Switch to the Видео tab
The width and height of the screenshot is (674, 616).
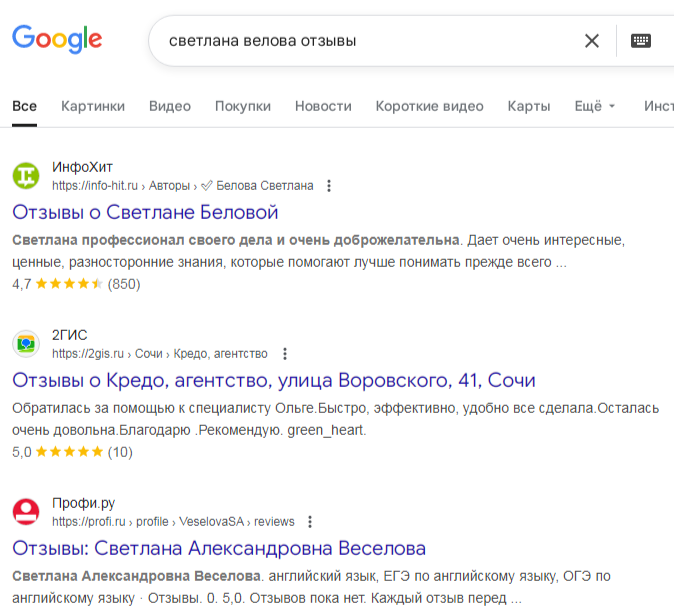pyautogui.click(x=170, y=106)
